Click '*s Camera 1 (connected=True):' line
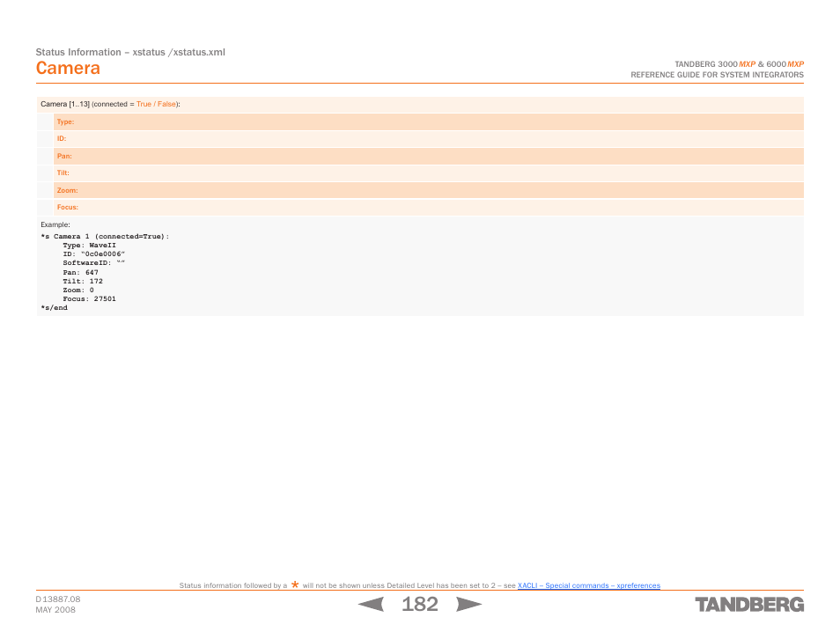Image resolution: width=840 pixels, height=632 pixels. (x=105, y=236)
